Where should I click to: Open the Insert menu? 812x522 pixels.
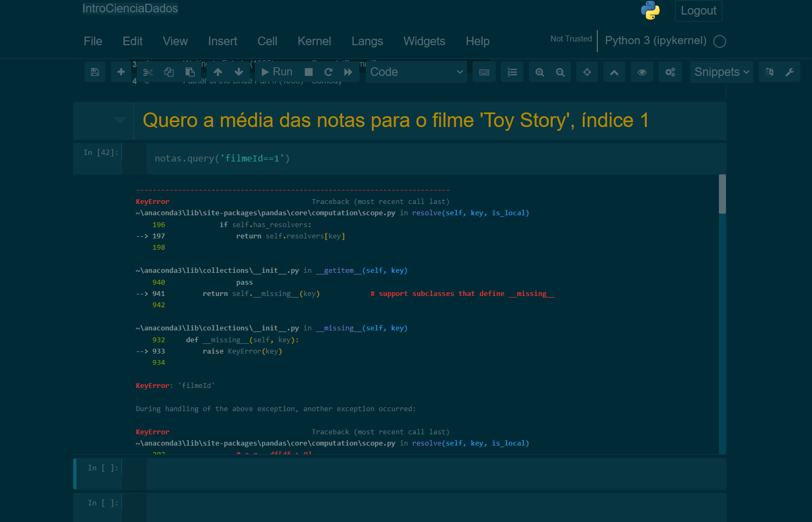click(223, 41)
